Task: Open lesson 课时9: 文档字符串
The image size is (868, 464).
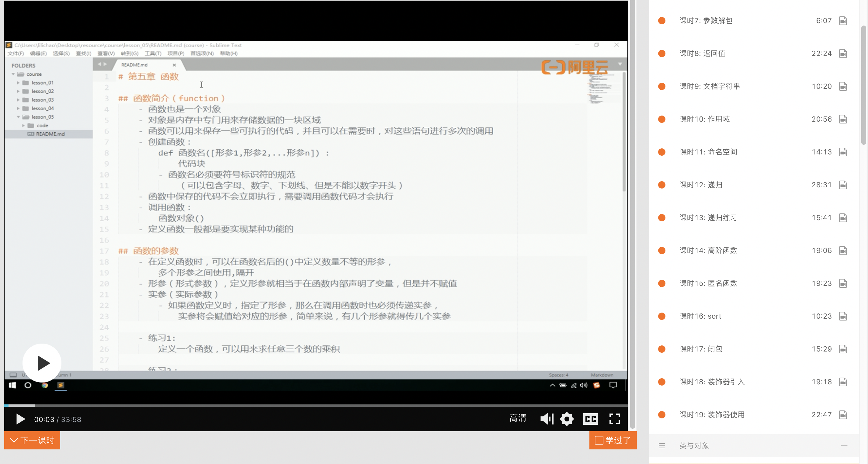Action: pyautogui.click(x=710, y=86)
